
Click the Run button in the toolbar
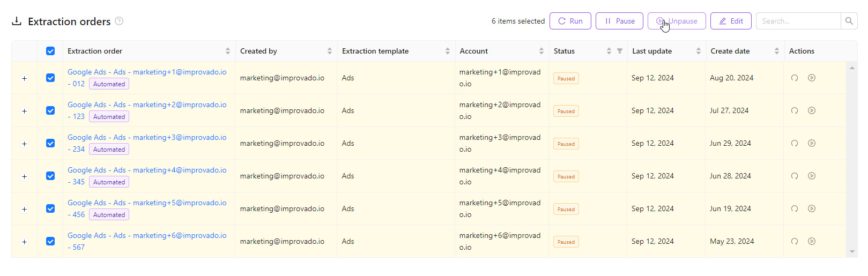[x=570, y=21]
